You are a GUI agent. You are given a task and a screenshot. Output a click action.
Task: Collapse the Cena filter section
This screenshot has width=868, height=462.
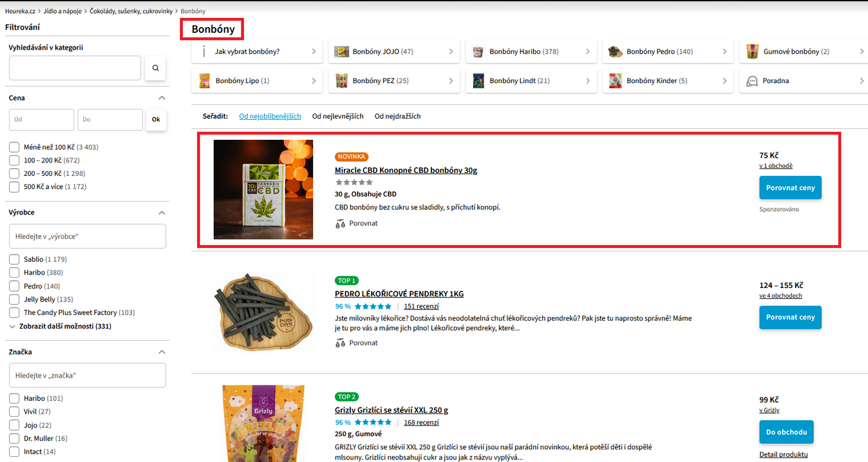(162, 98)
